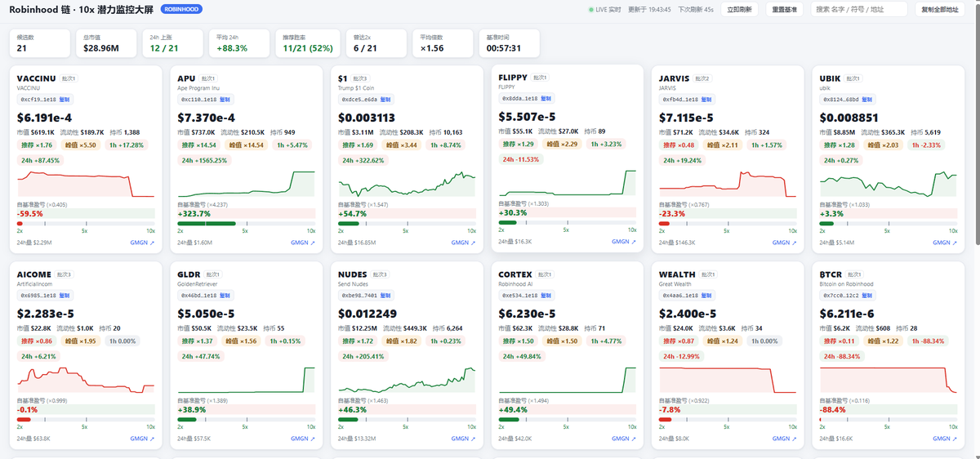Click the GLDR +38.9% gain value

coord(191,409)
